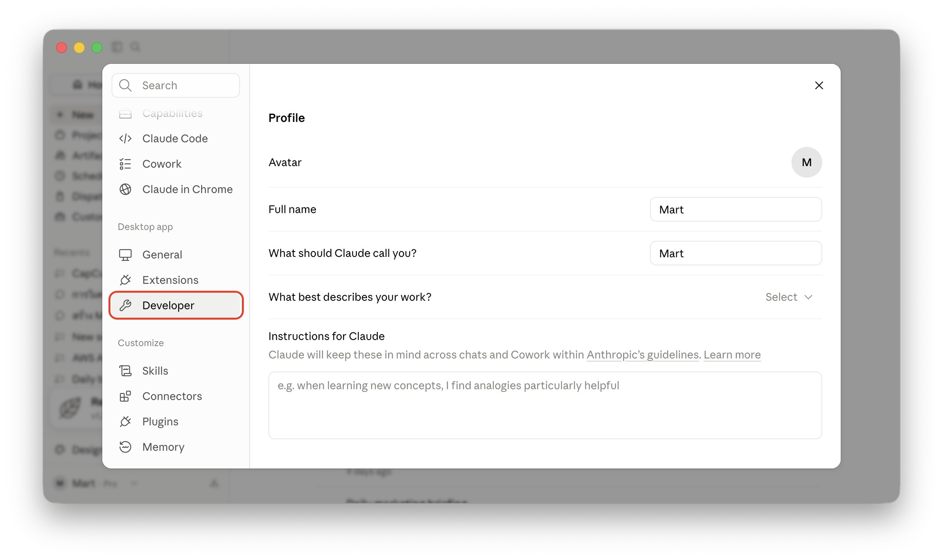This screenshot has width=943, height=560.
Task: Click the Instructions for Claude label
Action: [327, 336]
